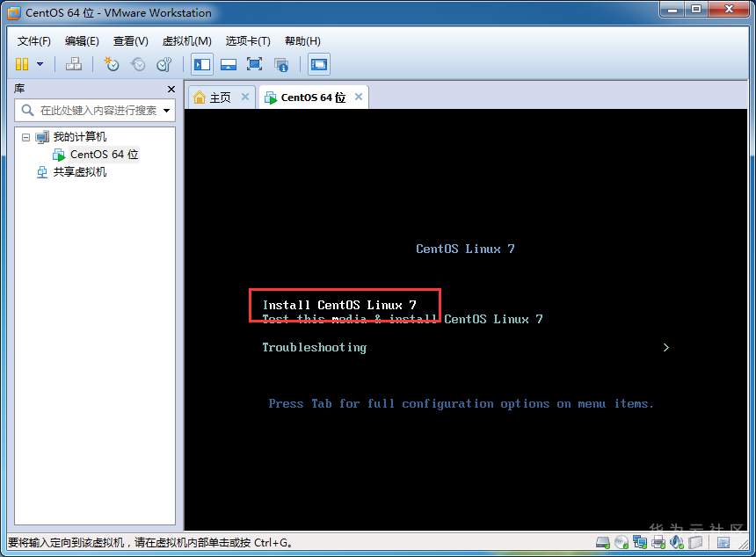Click the sound card status icon
This screenshot has height=557, width=756.
tap(677, 543)
